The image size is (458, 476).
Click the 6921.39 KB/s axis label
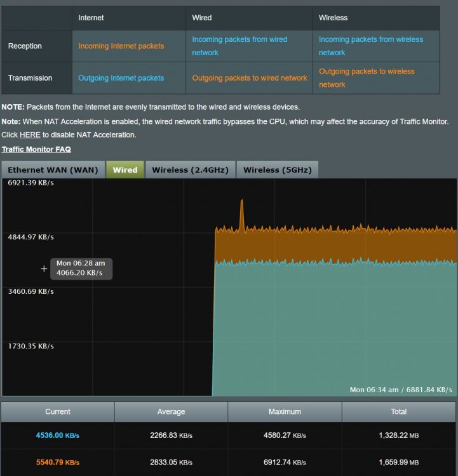30,183
